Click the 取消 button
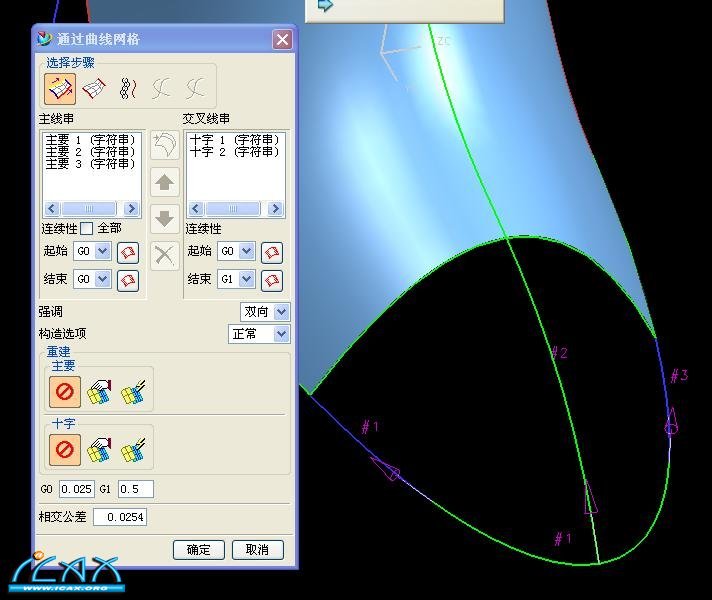Screen dimensions: 712x600 257,550
